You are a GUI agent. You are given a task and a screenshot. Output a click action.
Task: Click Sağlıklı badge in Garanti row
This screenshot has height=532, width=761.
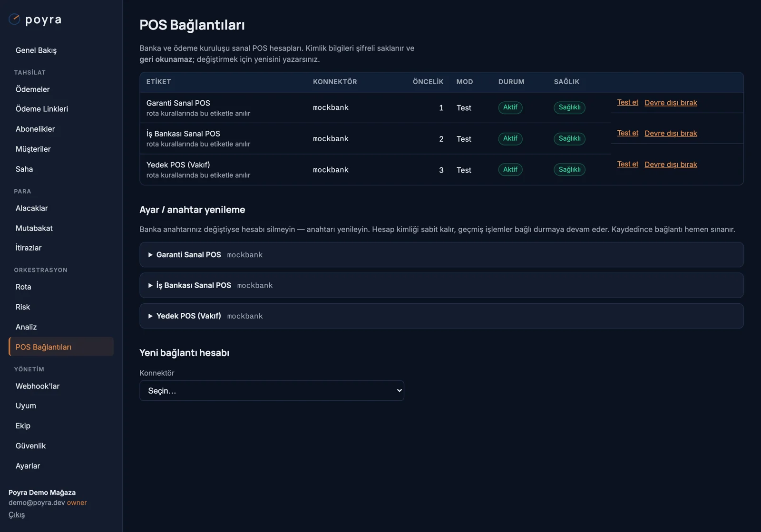(x=569, y=107)
